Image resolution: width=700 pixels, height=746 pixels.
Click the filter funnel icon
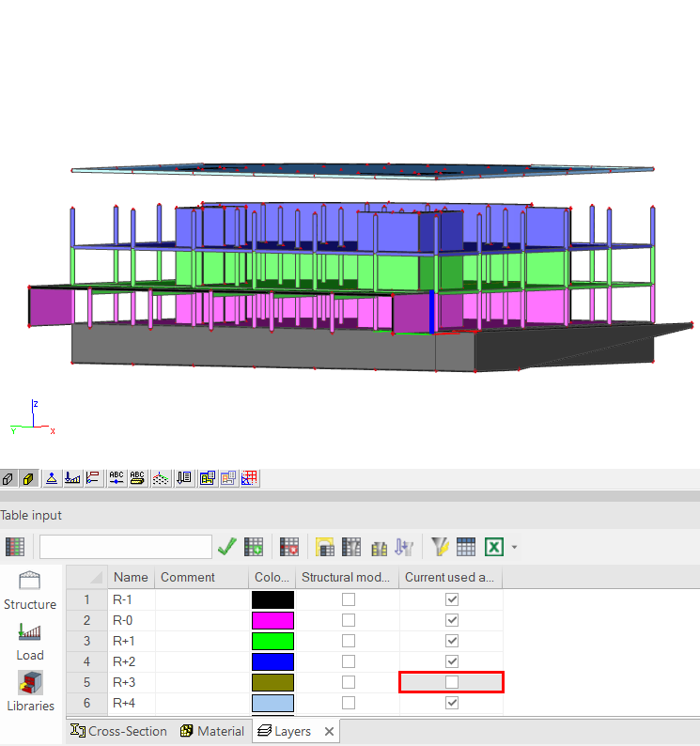click(440, 546)
